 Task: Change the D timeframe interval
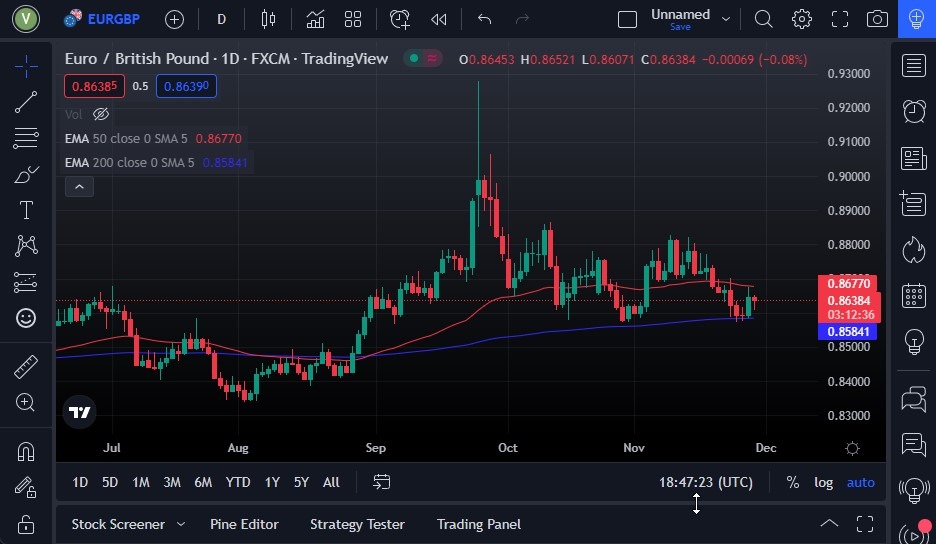[221, 20]
